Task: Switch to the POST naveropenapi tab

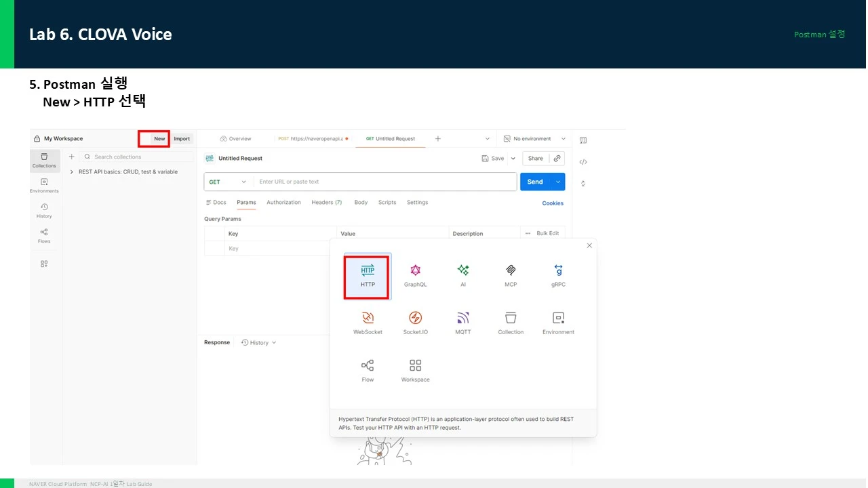Action: tap(313, 138)
